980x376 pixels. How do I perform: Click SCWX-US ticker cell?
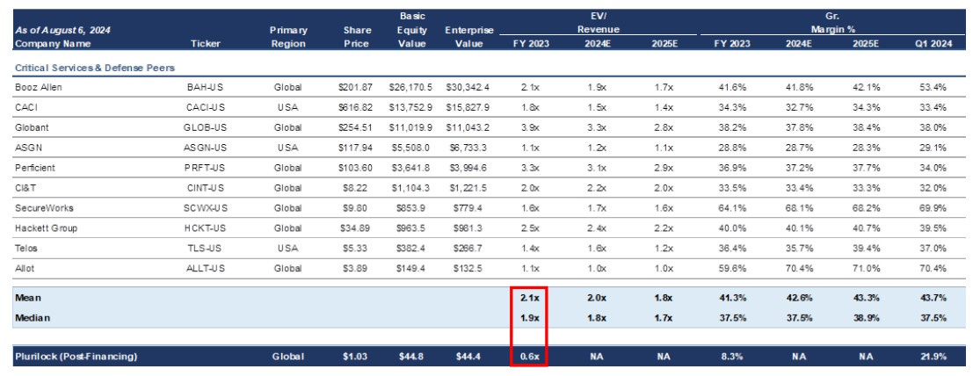click(x=205, y=208)
